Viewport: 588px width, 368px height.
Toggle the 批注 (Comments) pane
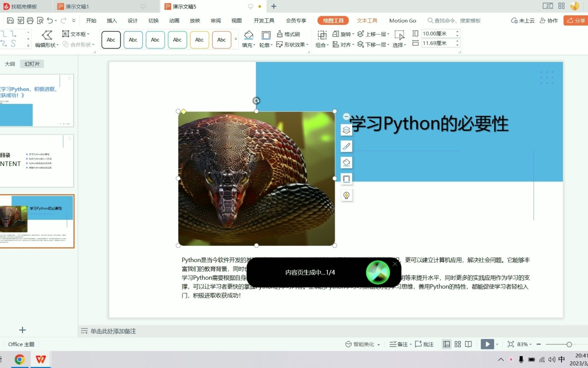tap(425, 344)
